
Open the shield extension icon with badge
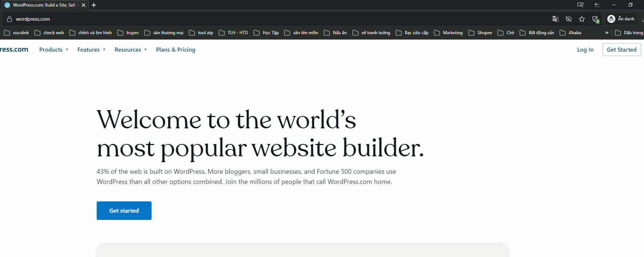point(595,19)
